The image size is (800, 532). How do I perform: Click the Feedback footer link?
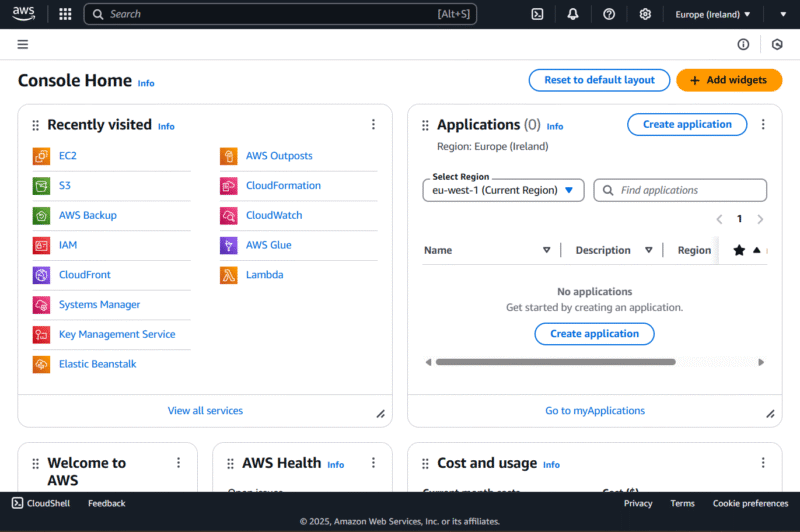tap(106, 503)
